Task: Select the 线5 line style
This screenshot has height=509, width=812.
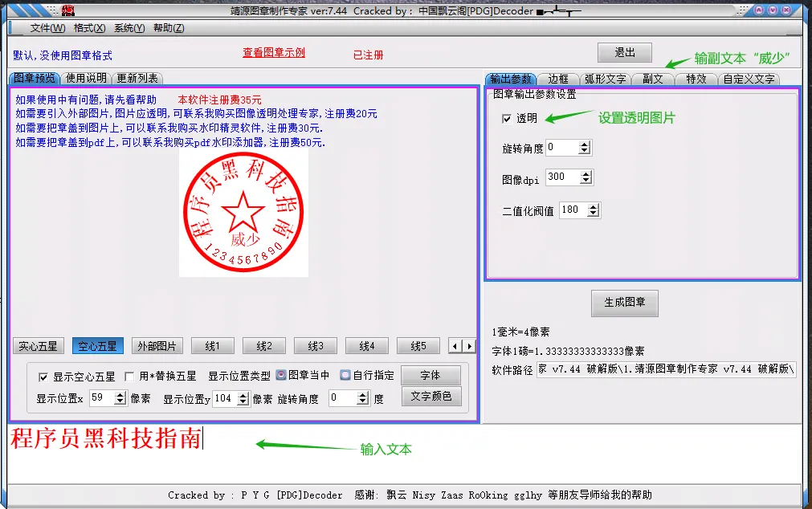Action: [418, 345]
